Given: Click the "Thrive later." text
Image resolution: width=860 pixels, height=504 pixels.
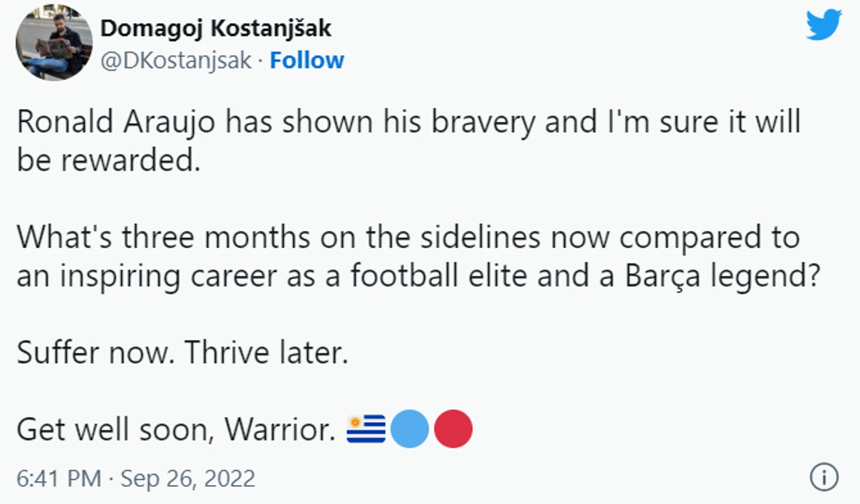Looking at the screenshot, I should pos(266,353).
